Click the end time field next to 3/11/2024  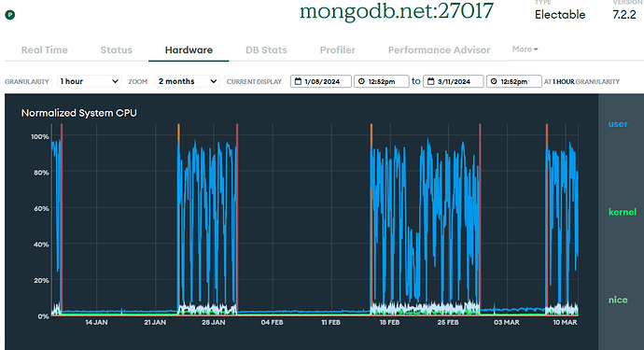(x=514, y=81)
